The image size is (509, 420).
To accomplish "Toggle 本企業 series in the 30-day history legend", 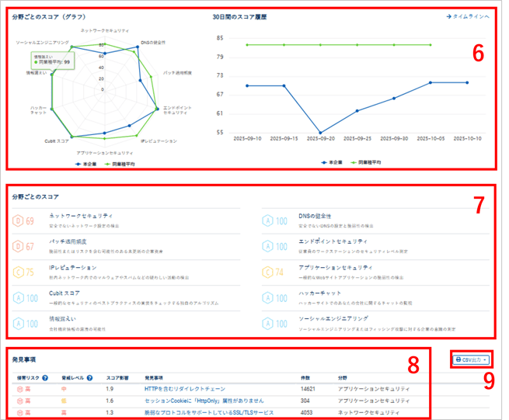I will click(x=331, y=162).
